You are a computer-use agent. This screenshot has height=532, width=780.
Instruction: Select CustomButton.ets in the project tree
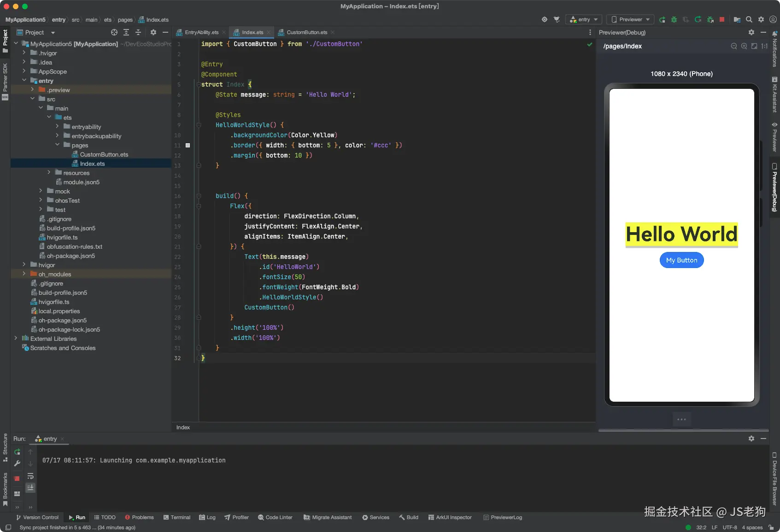(104, 154)
